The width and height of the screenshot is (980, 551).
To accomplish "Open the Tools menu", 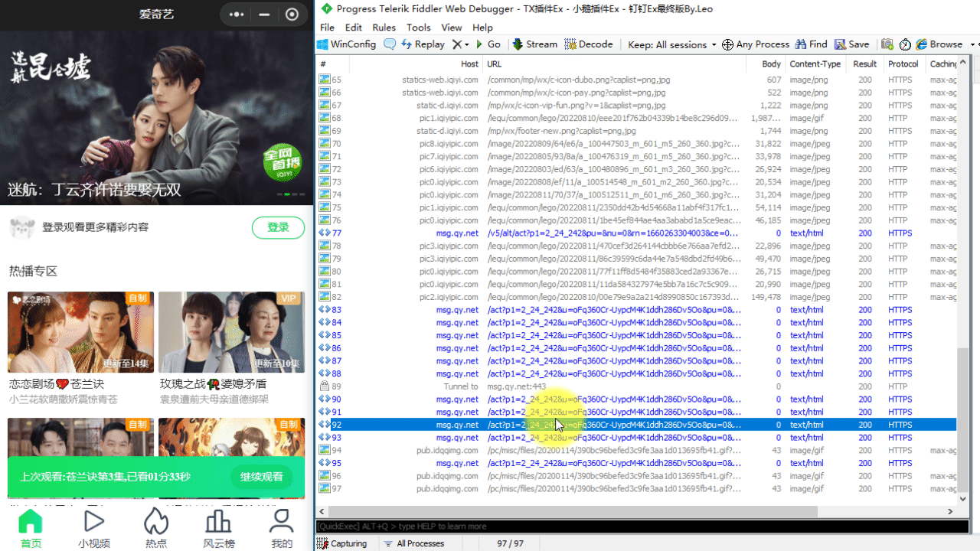I will click(419, 28).
